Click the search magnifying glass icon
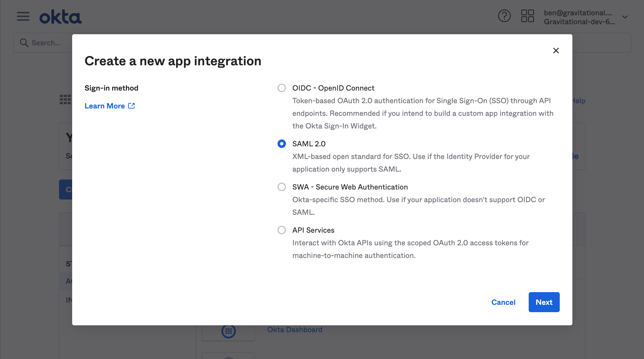The width and height of the screenshot is (644, 359). point(24,42)
